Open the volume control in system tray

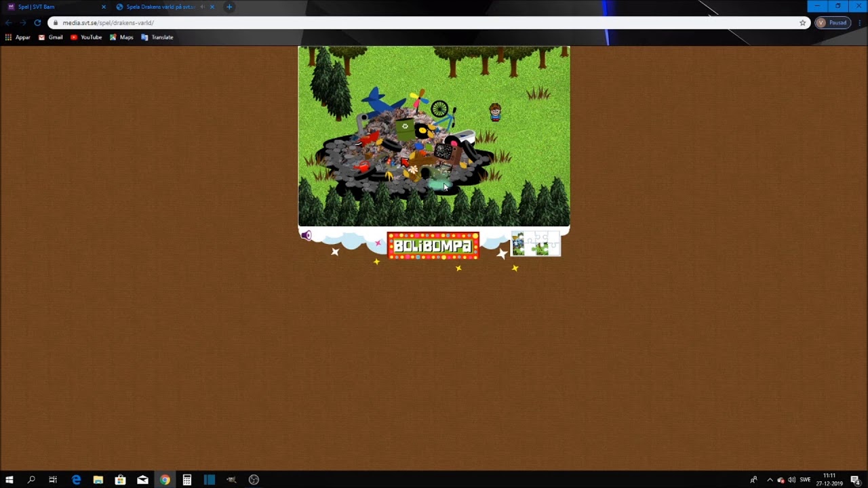(791, 480)
